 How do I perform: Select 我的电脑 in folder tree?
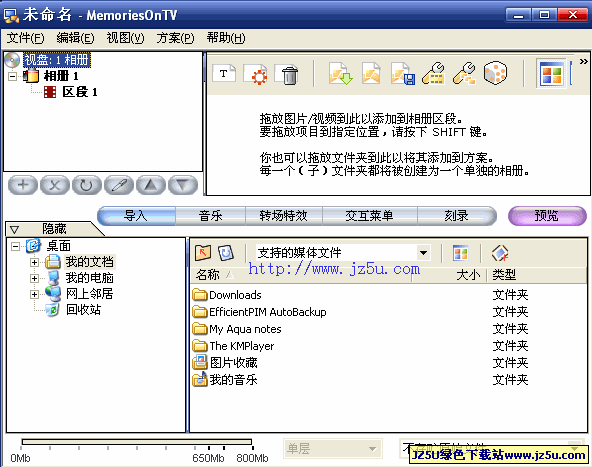tap(89, 278)
